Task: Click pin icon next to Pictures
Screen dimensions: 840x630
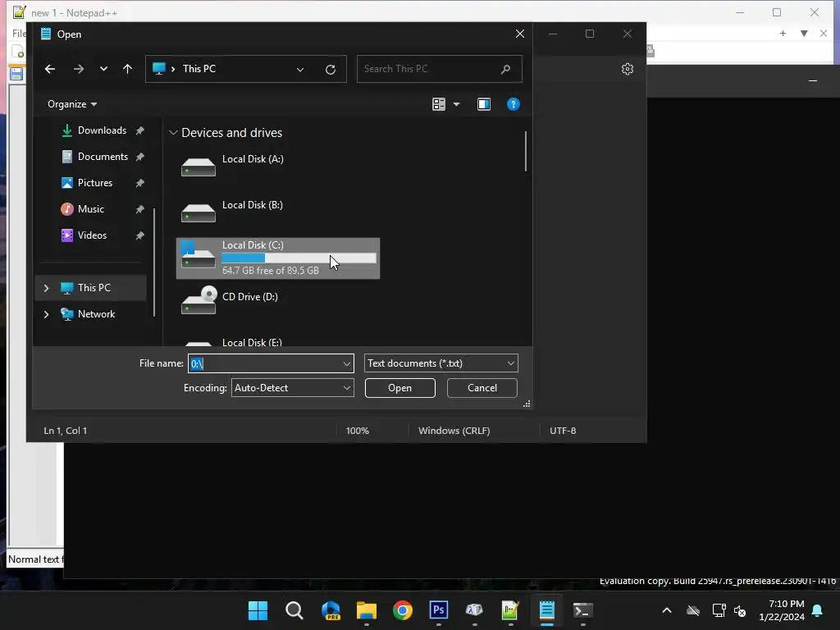Action: click(x=139, y=183)
